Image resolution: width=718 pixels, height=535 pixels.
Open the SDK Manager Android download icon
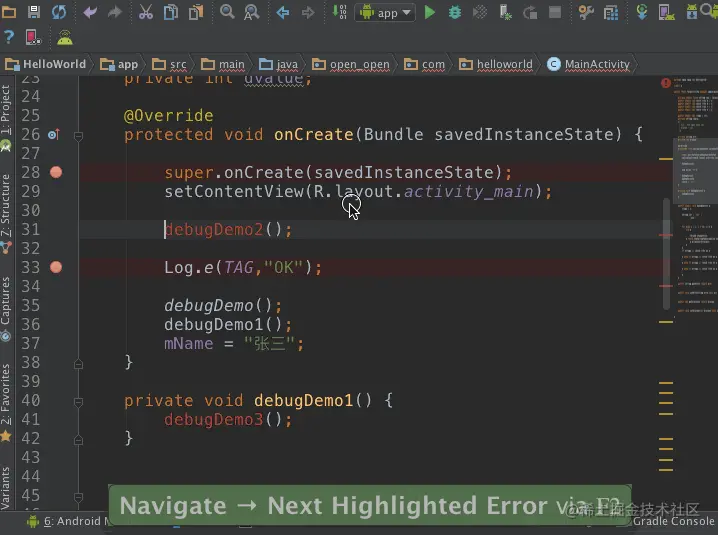[691, 12]
